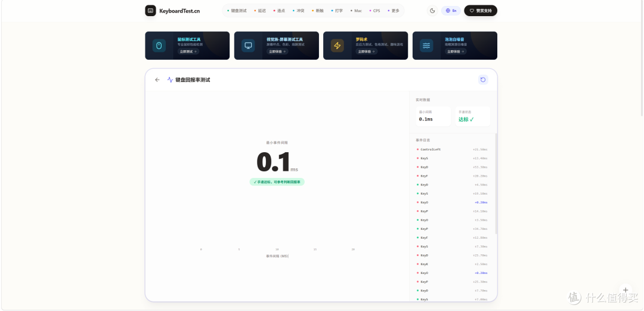
Task: Click the large 0.1 ms reading
Action: [277, 162]
